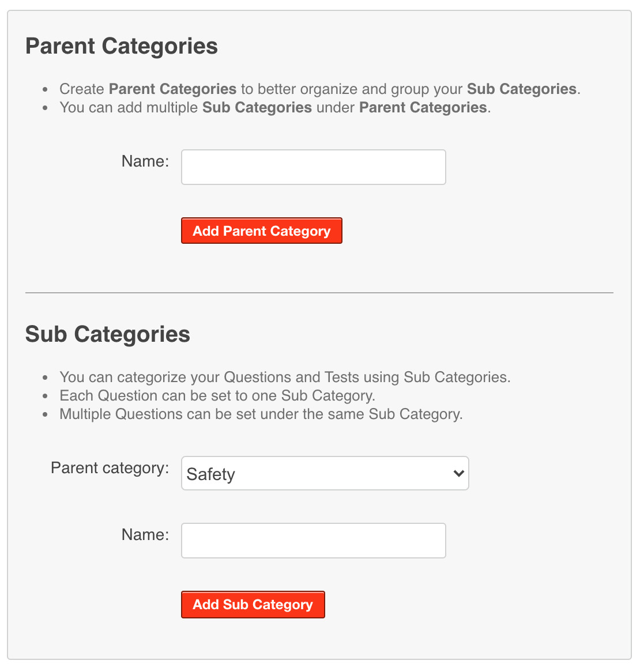Click the Name label in Sub Categories section
Screen dimensions: 640x672
coord(145,535)
